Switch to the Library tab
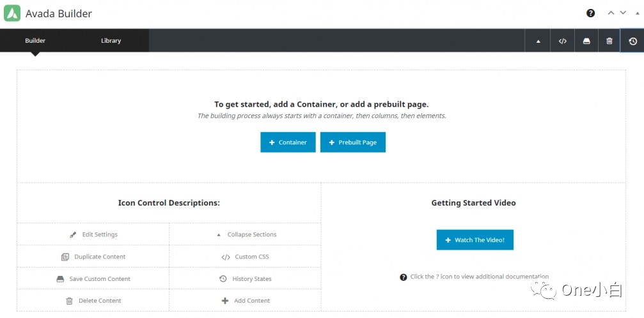The image size is (644, 318). click(111, 41)
